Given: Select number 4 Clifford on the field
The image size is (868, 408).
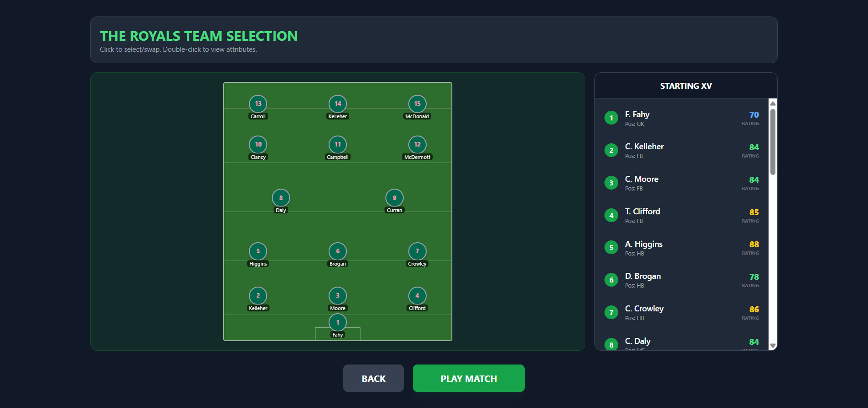Looking at the screenshot, I should [x=417, y=296].
